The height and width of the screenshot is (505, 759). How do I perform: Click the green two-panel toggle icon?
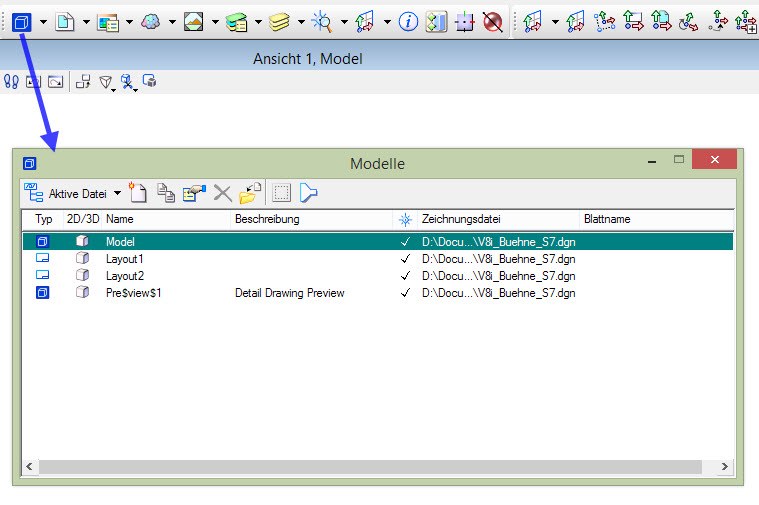tap(436, 22)
